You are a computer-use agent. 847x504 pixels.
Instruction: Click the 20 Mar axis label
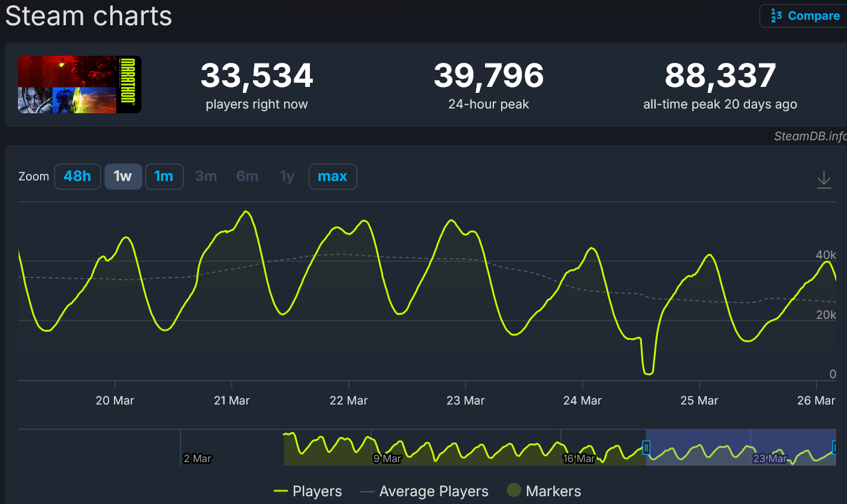pos(114,400)
